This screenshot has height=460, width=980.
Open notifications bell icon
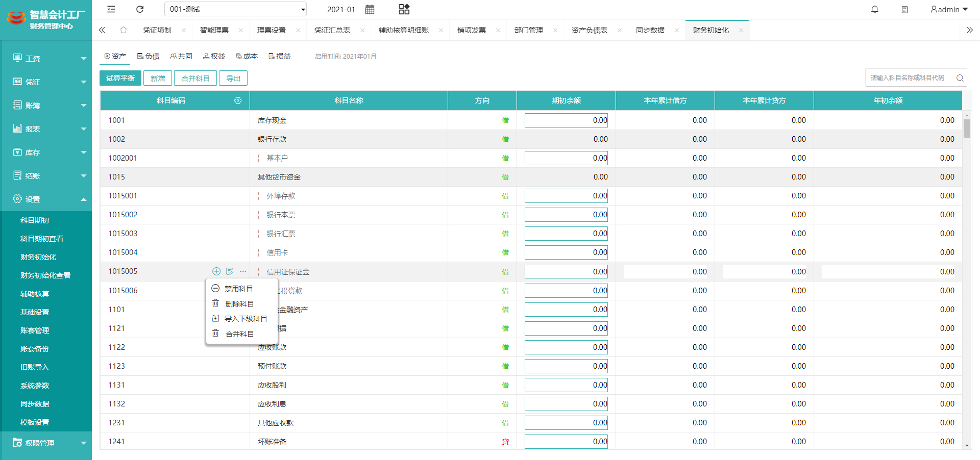click(x=875, y=9)
